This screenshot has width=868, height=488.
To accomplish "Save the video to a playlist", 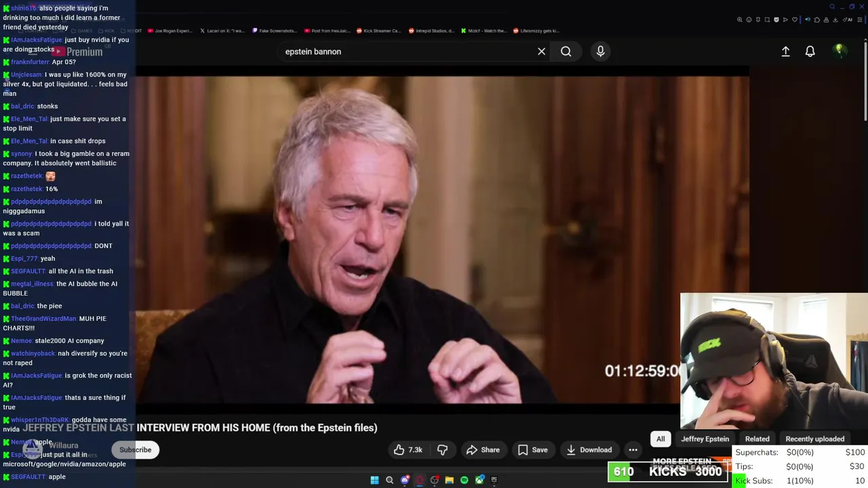I will coord(532,449).
